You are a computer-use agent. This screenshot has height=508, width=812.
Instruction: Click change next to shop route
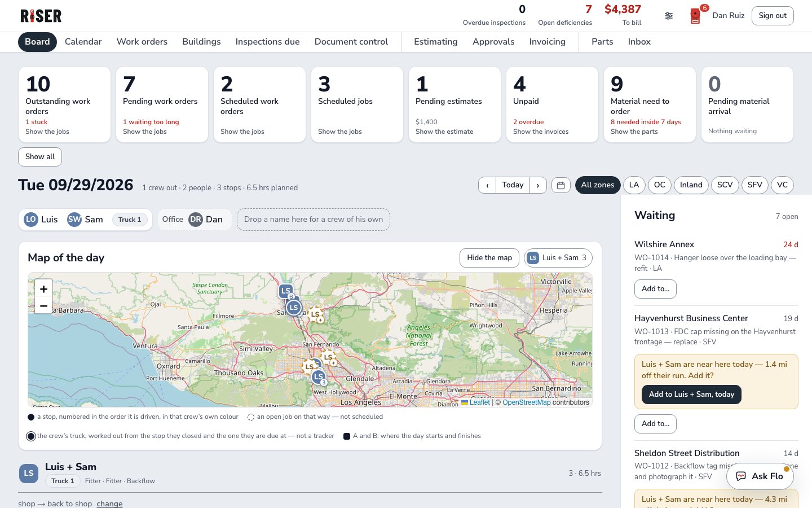109,503
